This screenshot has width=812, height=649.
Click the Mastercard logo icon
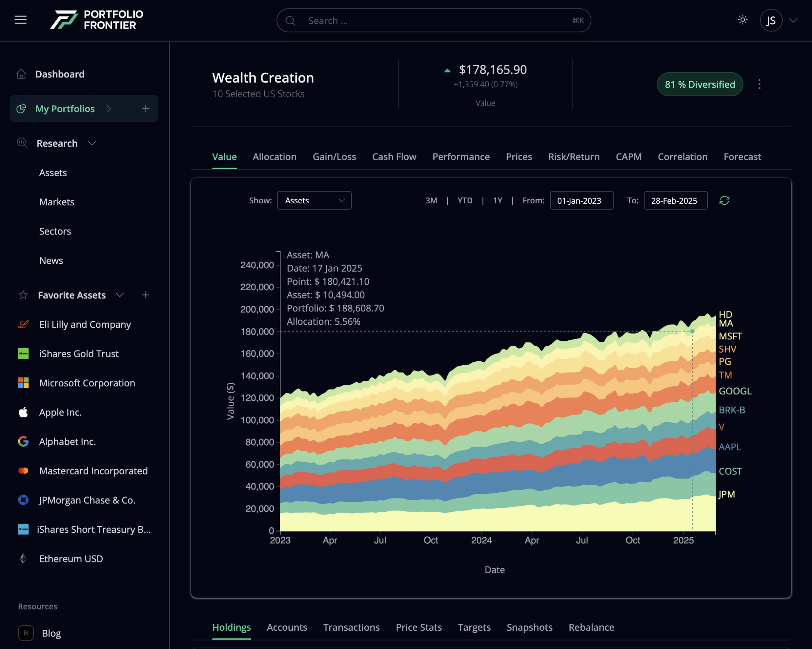(23, 471)
